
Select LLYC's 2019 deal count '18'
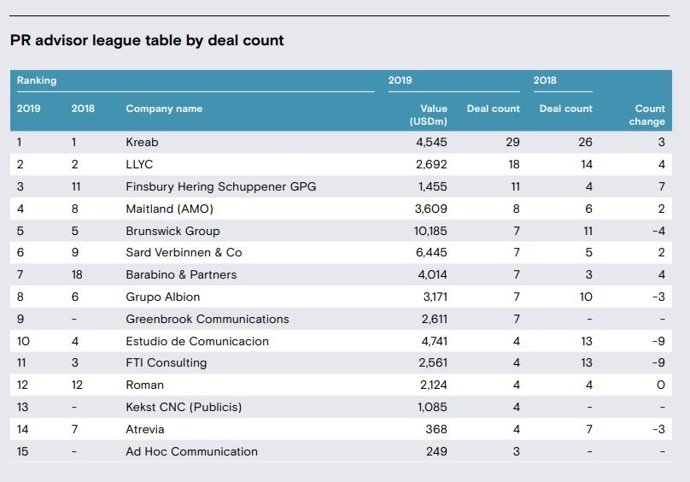coord(514,165)
